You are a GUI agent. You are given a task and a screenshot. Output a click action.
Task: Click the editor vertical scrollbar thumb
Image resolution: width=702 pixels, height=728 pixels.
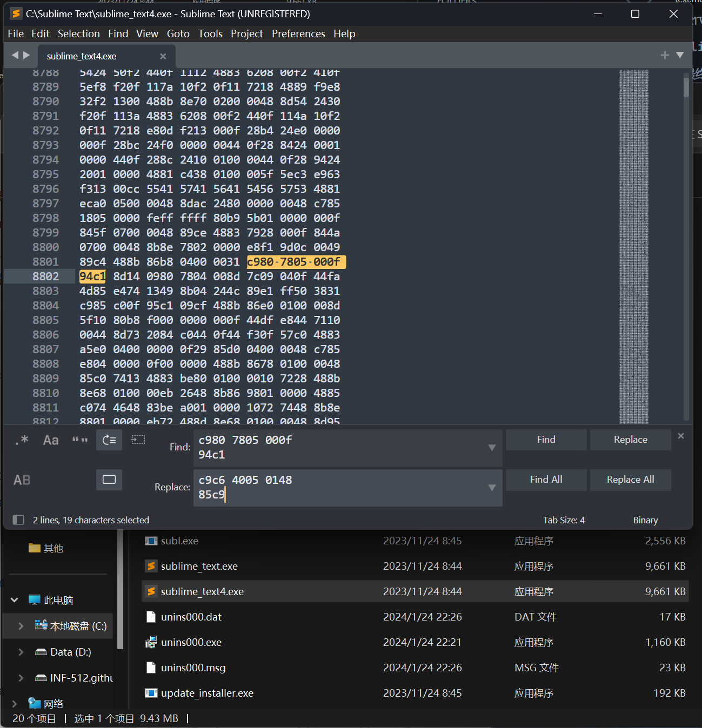tap(686, 87)
